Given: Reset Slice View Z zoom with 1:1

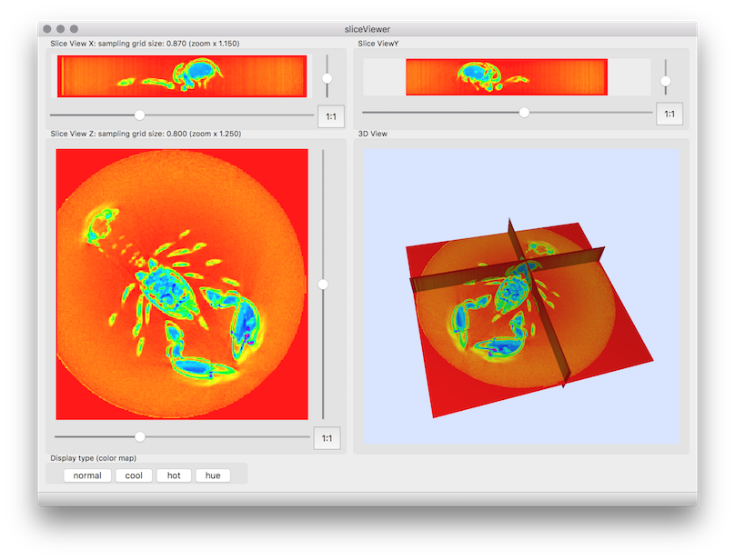Looking at the screenshot, I should point(327,438).
